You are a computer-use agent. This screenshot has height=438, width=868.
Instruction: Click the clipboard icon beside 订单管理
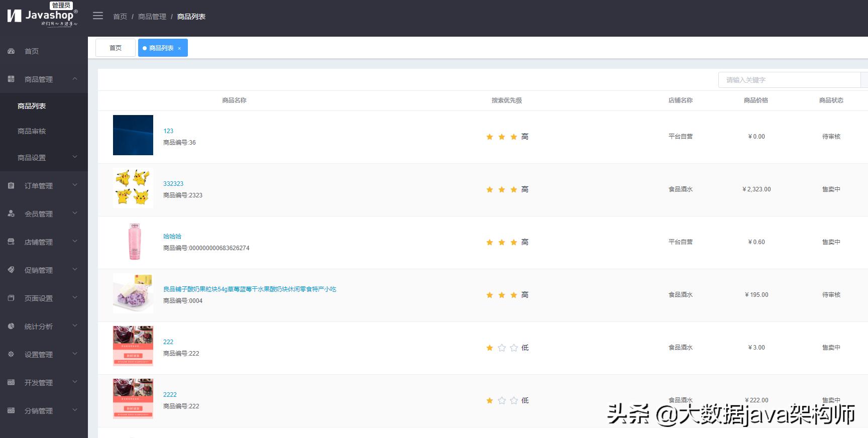click(11, 186)
